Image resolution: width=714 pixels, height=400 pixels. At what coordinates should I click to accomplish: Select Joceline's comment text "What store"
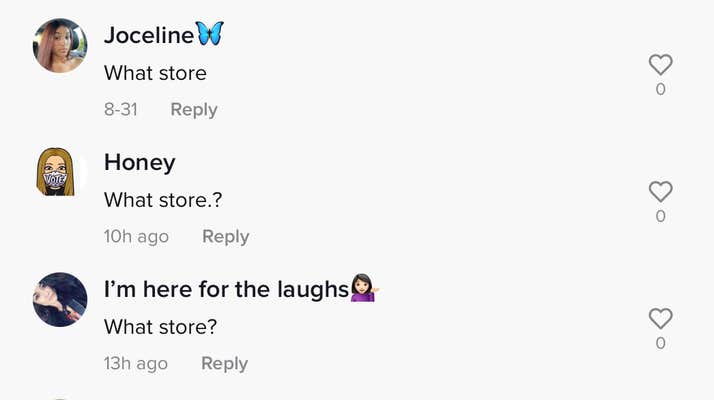point(155,73)
